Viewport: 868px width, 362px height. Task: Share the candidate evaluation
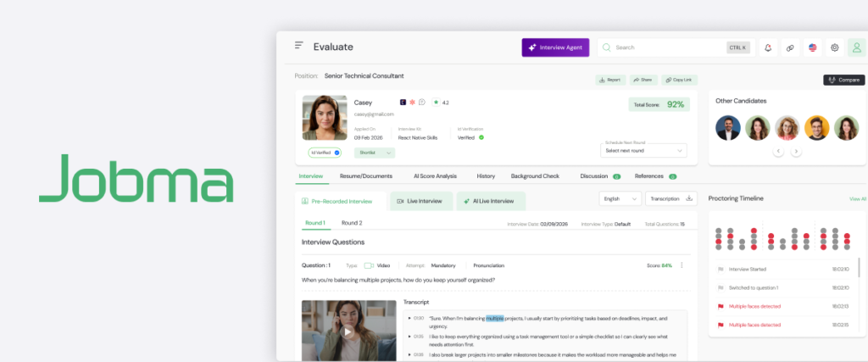pyautogui.click(x=643, y=80)
